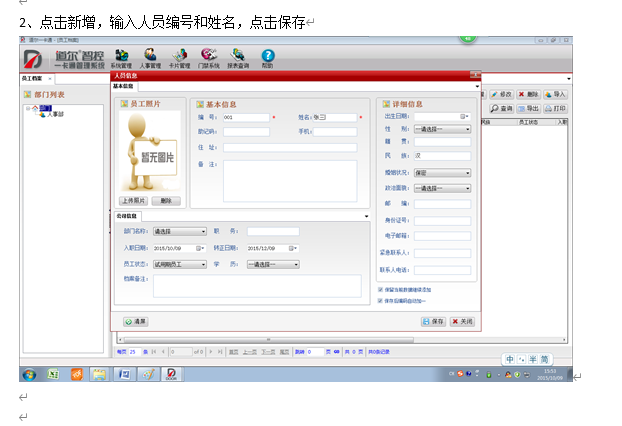Switch to the 员工档案 tab
Image resolution: width=622 pixels, height=426 pixels.
point(32,77)
